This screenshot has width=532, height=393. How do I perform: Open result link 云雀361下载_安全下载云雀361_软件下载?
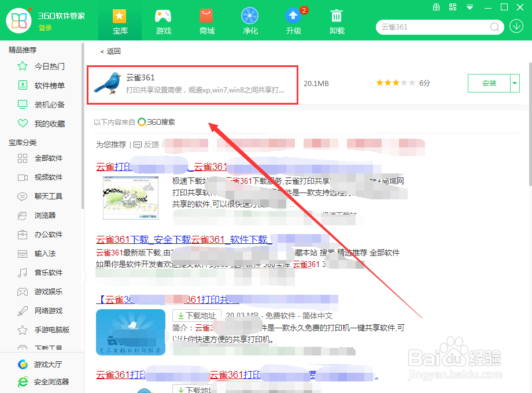tap(184, 239)
